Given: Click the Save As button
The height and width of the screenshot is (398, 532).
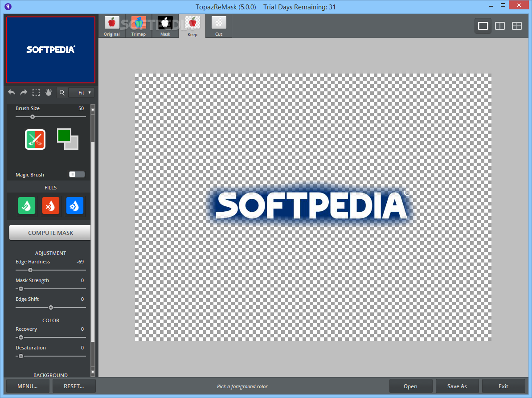Looking at the screenshot, I should click(457, 386).
